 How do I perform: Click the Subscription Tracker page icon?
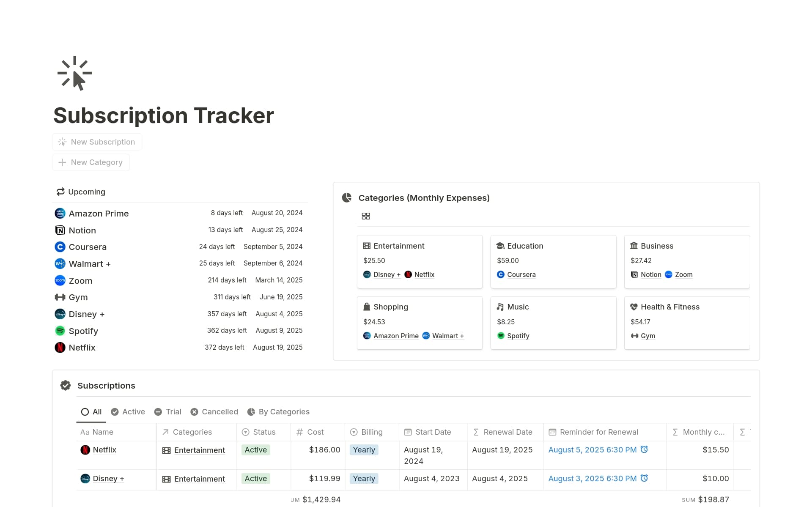74,73
